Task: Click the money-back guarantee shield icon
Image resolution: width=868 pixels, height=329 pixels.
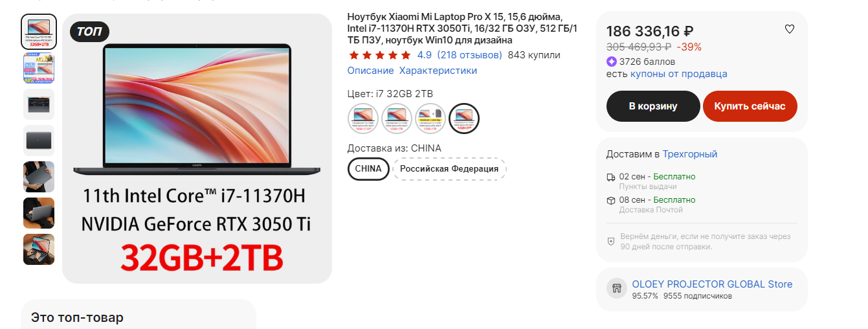Action: click(610, 241)
